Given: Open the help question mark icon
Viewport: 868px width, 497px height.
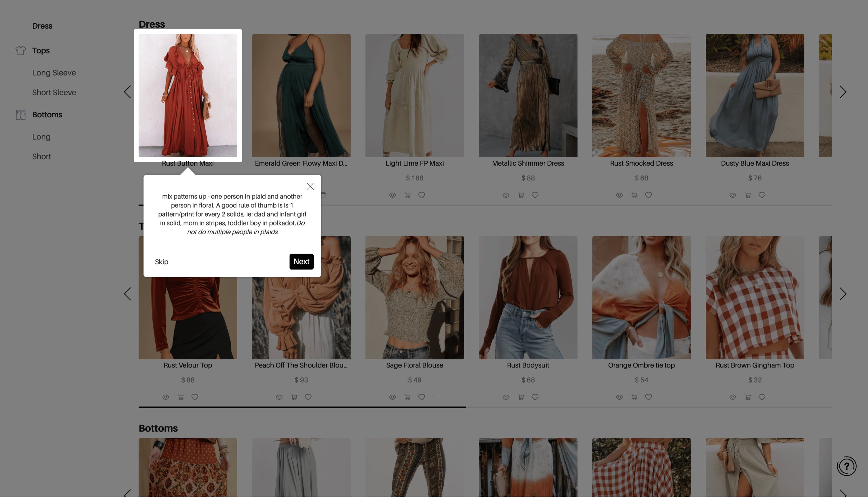Looking at the screenshot, I should 847,466.
